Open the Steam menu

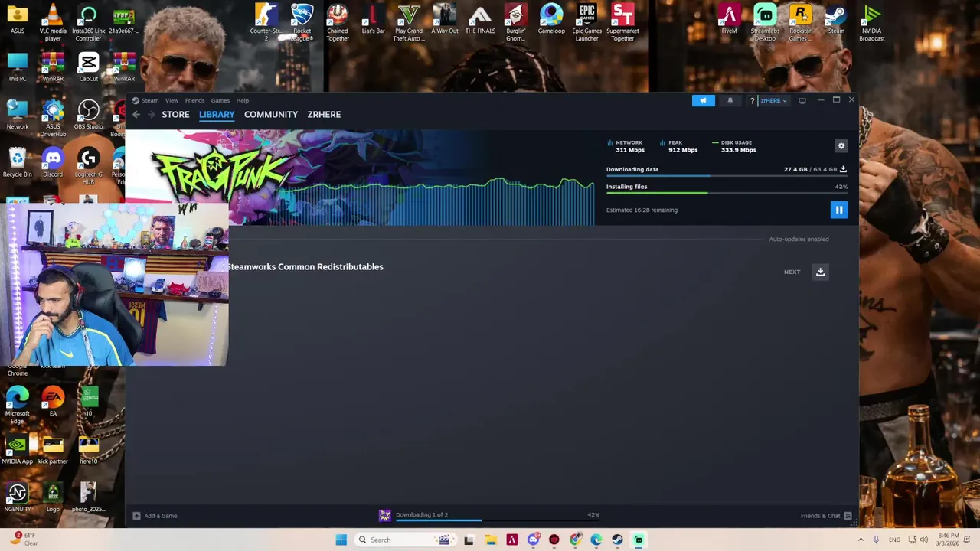click(x=150, y=100)
